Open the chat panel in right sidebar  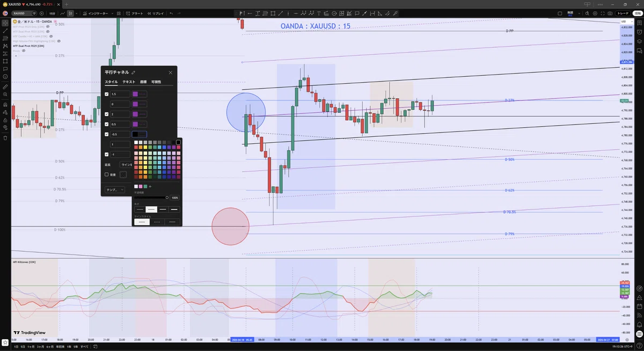pyautogui.click(x=639, y=50)
